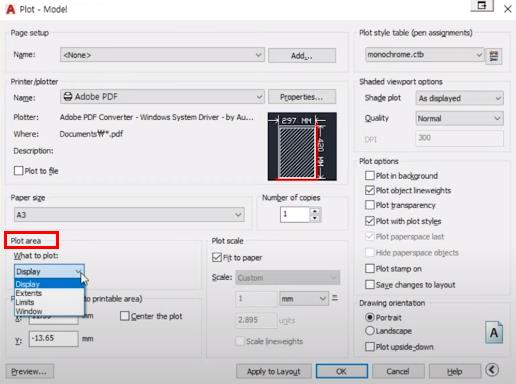Confirm the plot with OK button
Image resolution: width=516 pixels, height=384 pixels.
(x=342, y=371)
